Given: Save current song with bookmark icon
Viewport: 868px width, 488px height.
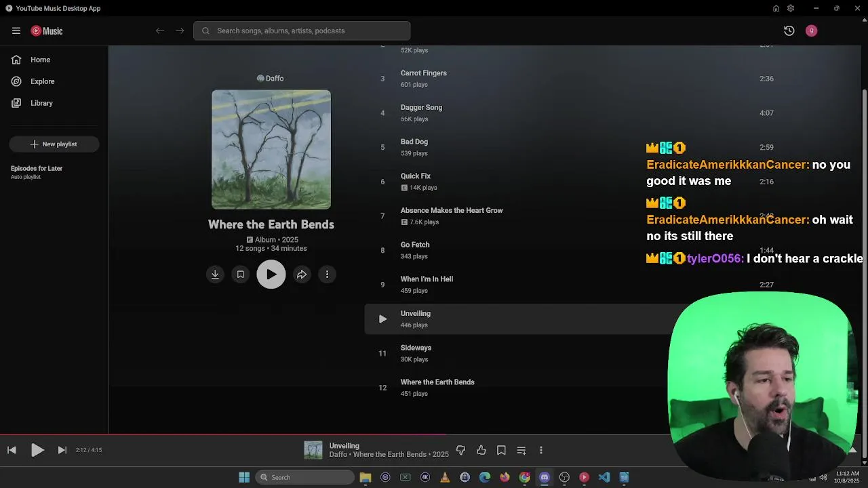Looking at the screenshot, I should 501,450.
